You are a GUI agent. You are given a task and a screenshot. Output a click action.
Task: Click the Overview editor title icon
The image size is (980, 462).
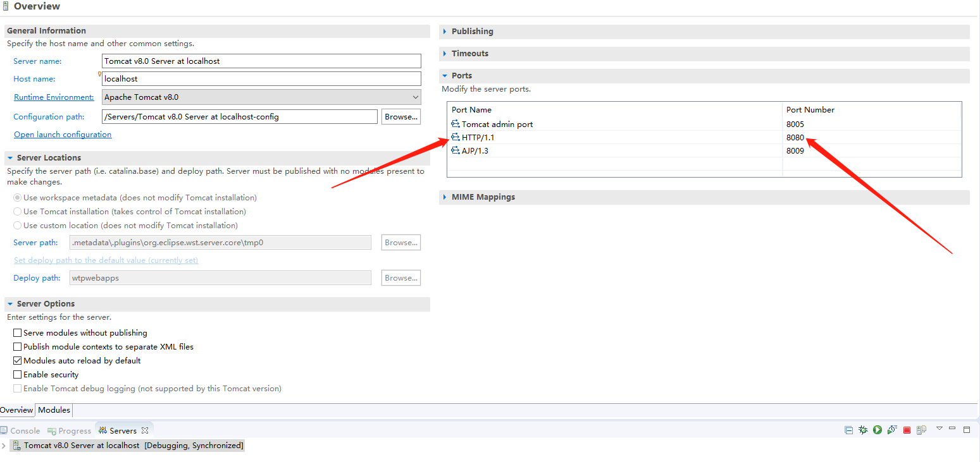[6, 6]
